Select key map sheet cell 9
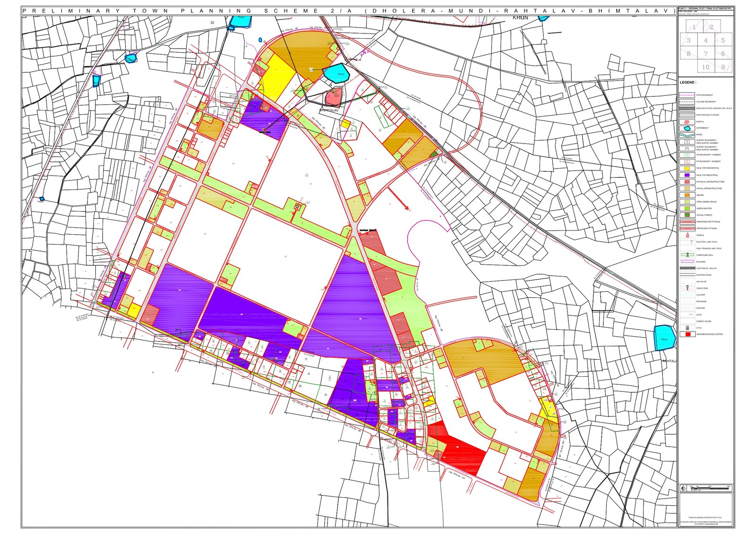The height and width of the screenshot is (534, 756). pos(723,67)
